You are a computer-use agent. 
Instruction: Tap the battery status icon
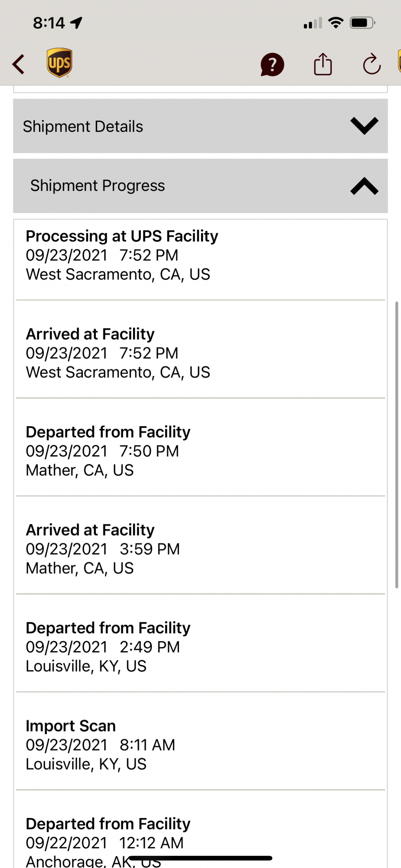coord(362,23)
